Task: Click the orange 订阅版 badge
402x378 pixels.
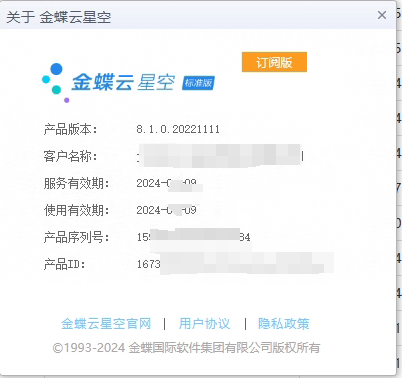Action: [274, 62]
